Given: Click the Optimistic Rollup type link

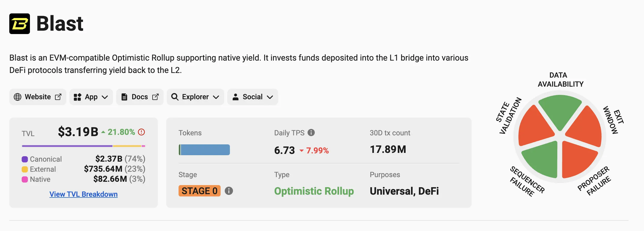Looking at the screenshot, I should [x=314, y=191].
